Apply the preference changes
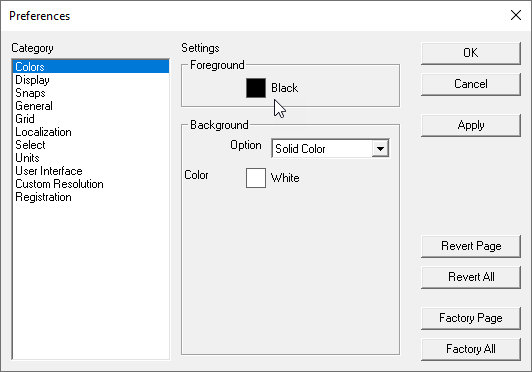This screenshot has width=532, height=372. [471, 125]
